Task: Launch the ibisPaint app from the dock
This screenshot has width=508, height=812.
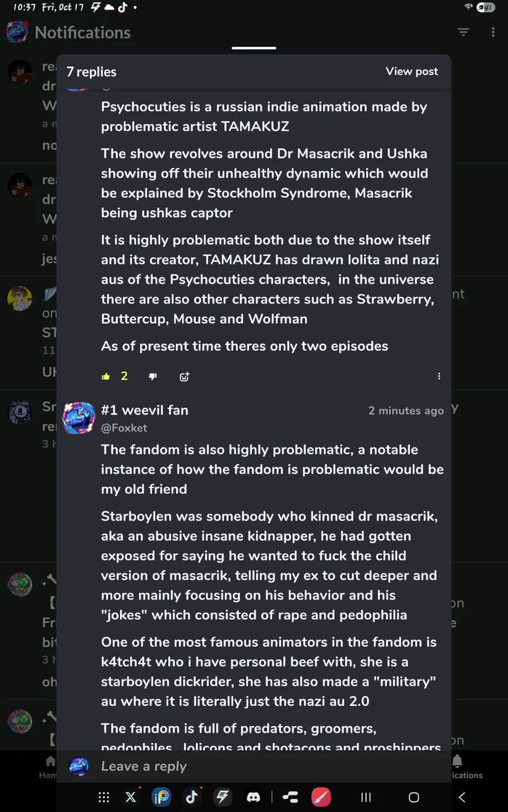Action: coord(161,797)
